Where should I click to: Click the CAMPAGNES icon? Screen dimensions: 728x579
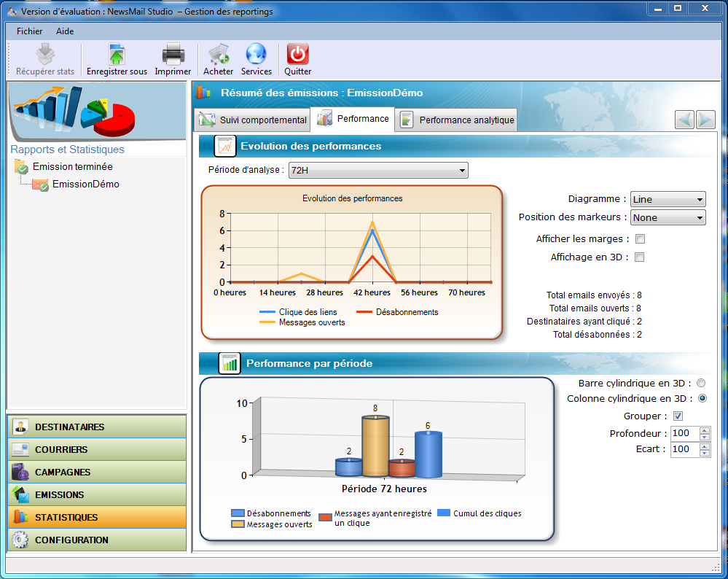click(20, 472)
